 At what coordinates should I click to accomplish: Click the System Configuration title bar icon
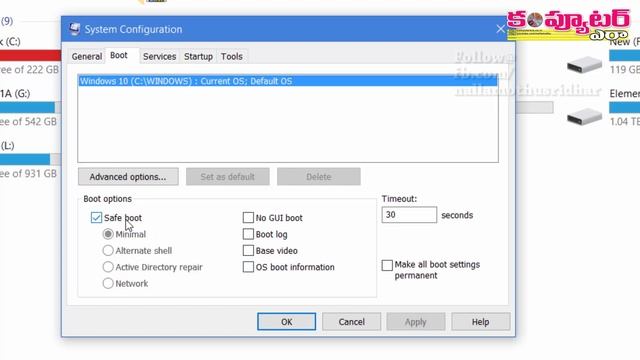coord(75,29)
